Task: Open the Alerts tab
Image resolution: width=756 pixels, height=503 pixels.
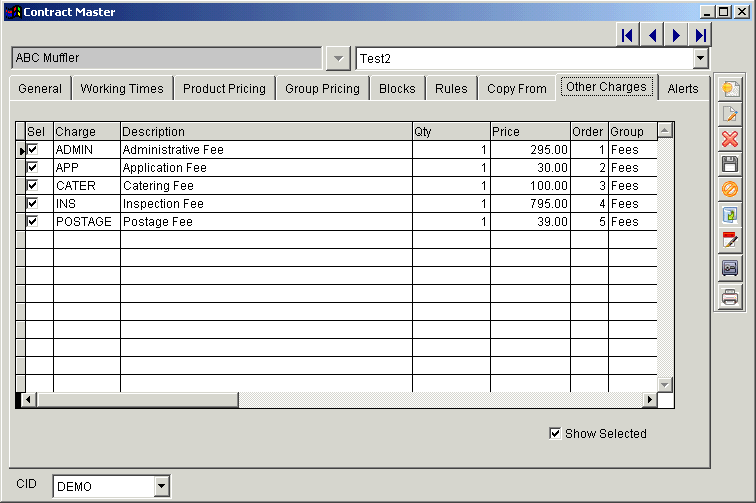Action: [683, 88]
